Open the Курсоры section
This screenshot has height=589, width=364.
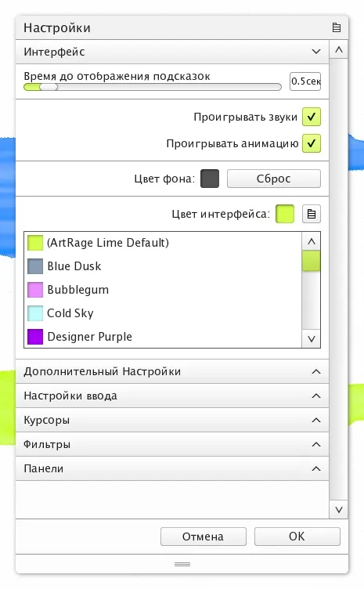pos(172,420)
